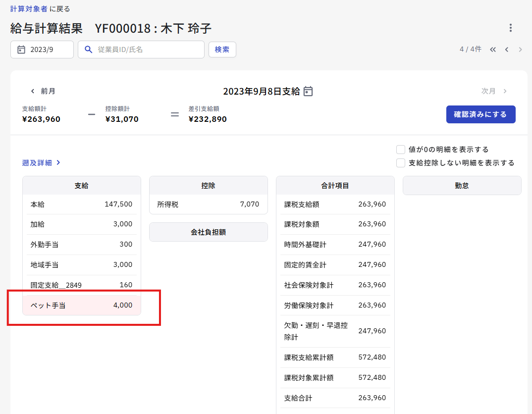Select the ペット手当 4,000 row
Viewport: 532px width, 414px height.
81,306
